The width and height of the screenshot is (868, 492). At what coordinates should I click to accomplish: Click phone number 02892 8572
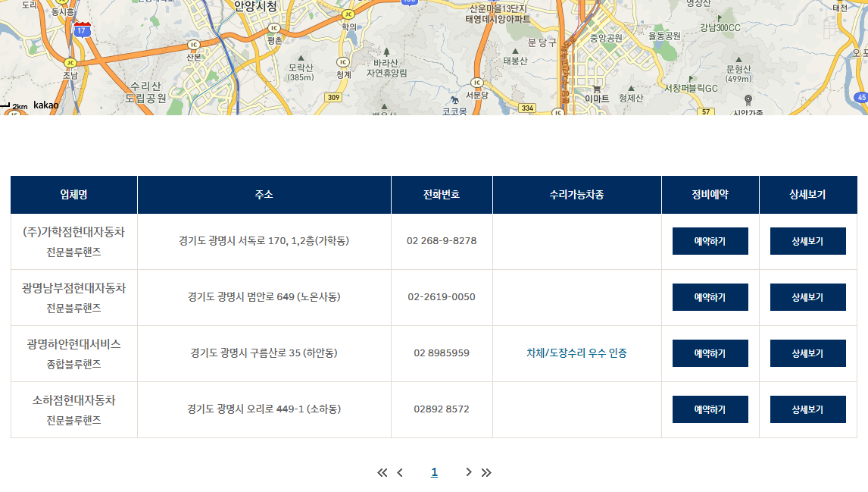pyautogui.click(x=442, y=409)
